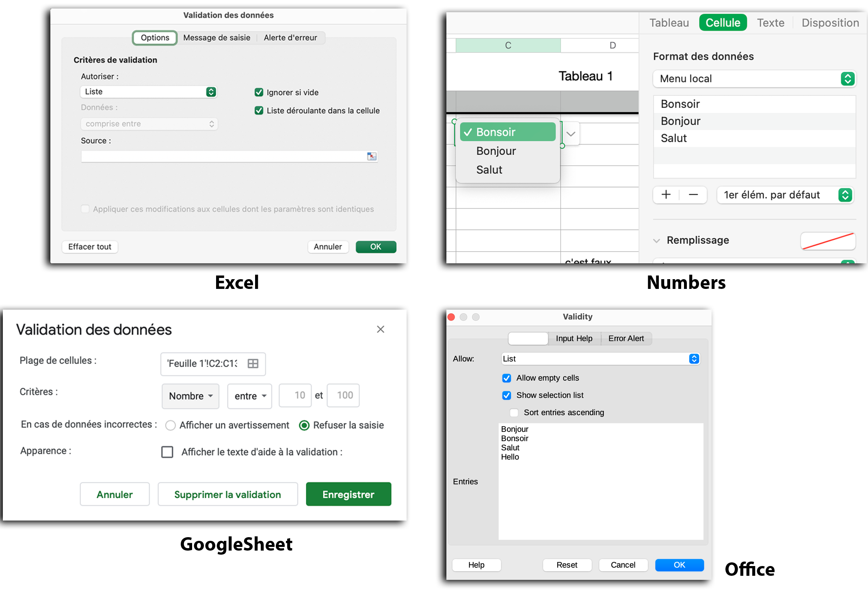Select Refuser la saisie radio button

tap(304, 425)
